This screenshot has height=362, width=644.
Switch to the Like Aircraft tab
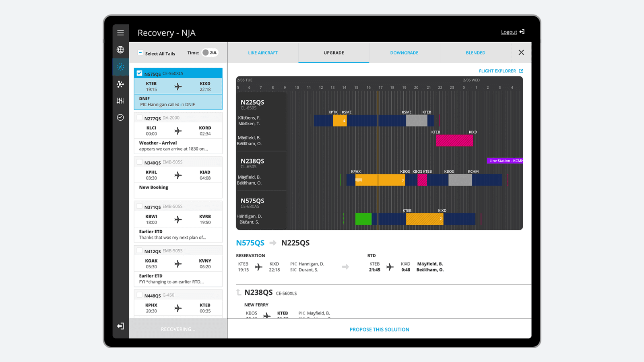[x=263, y=53]
